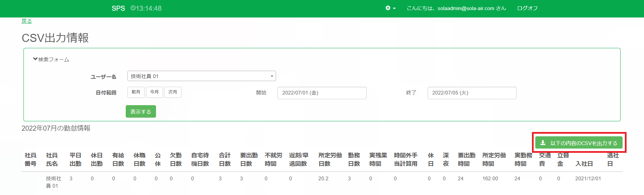Select the 技術社員 01 name cell
Viewport: 644px width, 195px height.
53,182
